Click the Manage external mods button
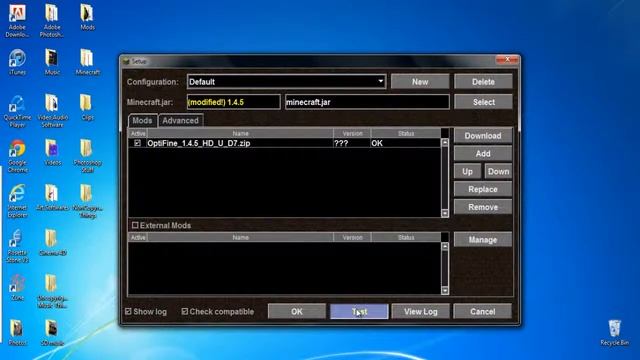 click(x=483, y=240)
